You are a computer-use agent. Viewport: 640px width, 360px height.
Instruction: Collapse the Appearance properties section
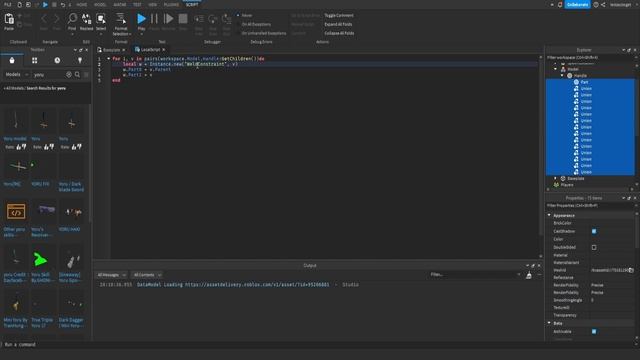click(549, 215)
